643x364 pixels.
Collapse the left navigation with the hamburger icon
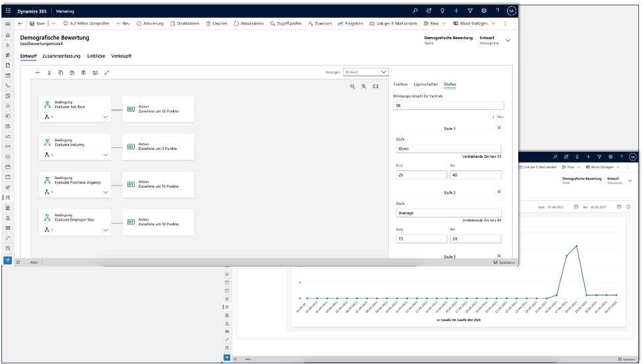point(8,23)
